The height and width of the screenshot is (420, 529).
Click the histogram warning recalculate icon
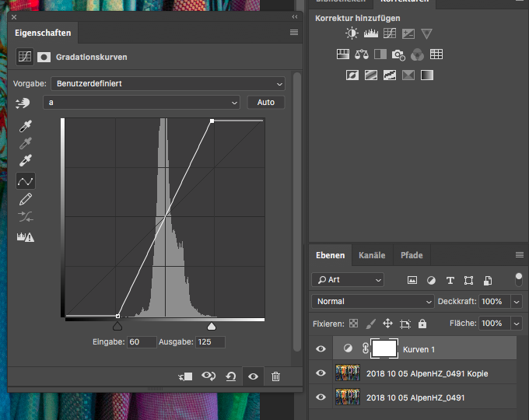pos(26,237)
